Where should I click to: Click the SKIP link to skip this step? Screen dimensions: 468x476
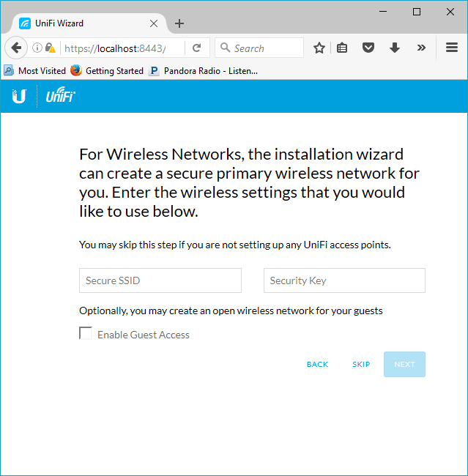[x=361, y=365]
